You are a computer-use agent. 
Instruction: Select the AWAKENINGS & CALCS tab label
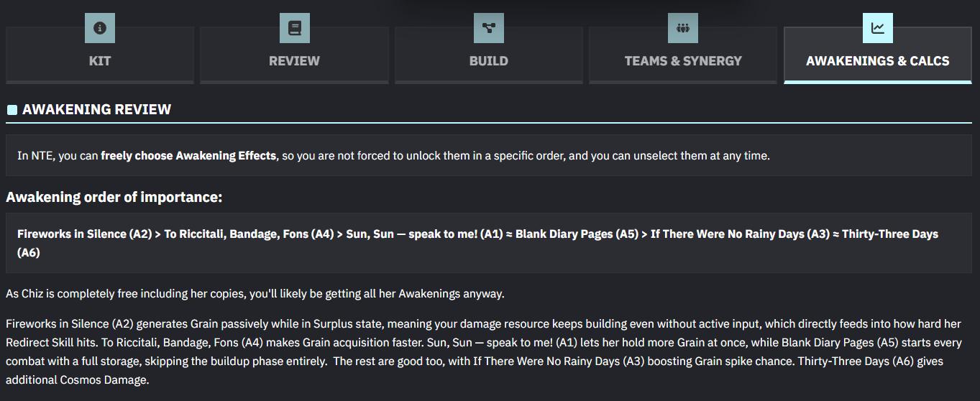click(x=877, y=61)
